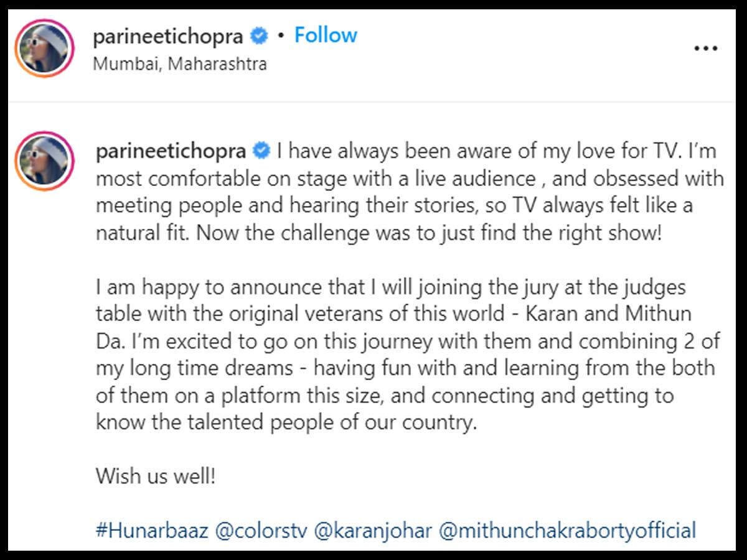The height and width of the screenshot is (560, 747).
Task: Open the parineetichopra username in the header
Action: point(168,37)
